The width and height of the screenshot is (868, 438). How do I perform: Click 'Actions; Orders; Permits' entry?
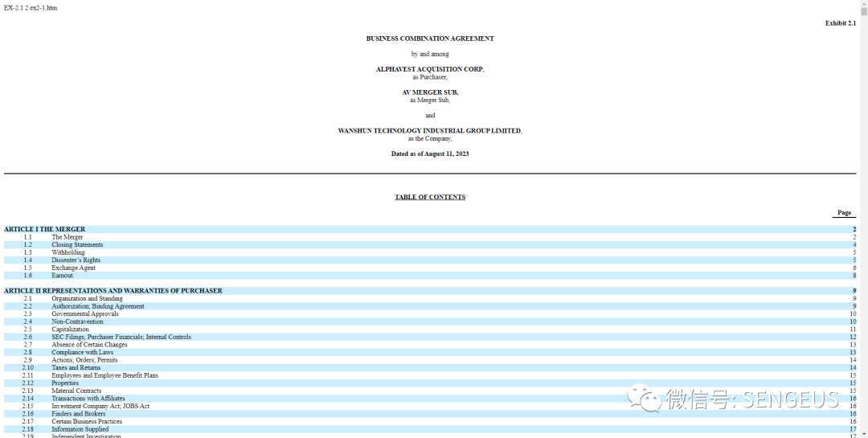(84, 361)
